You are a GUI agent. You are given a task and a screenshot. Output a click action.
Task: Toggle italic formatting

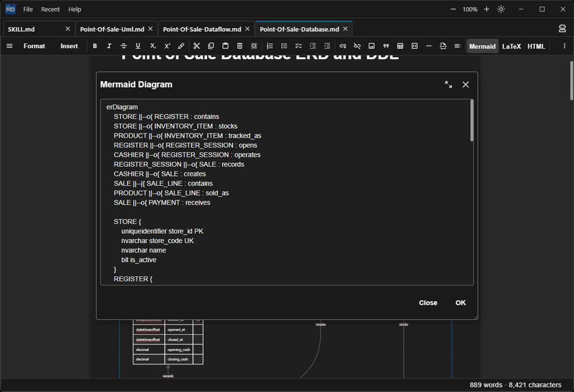109,46
